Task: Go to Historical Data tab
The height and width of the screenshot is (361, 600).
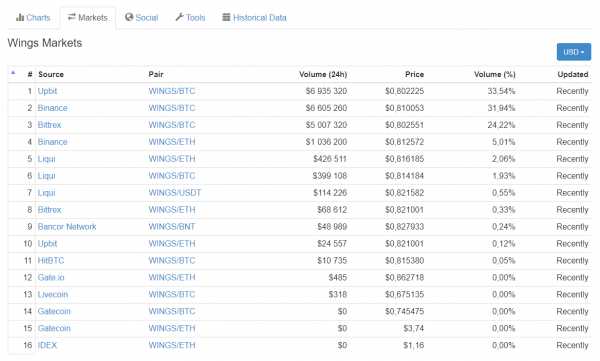Action: click(x=254, y=18)
